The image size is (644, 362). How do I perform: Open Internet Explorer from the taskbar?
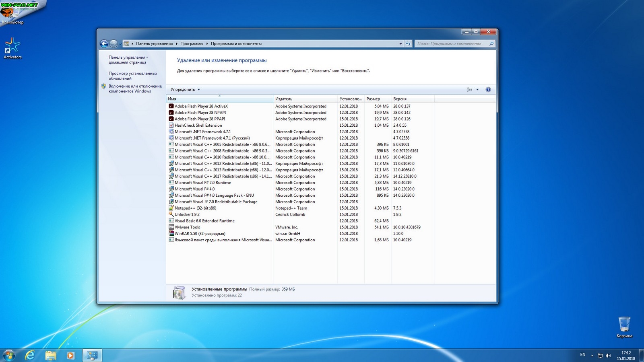[30, 355]
